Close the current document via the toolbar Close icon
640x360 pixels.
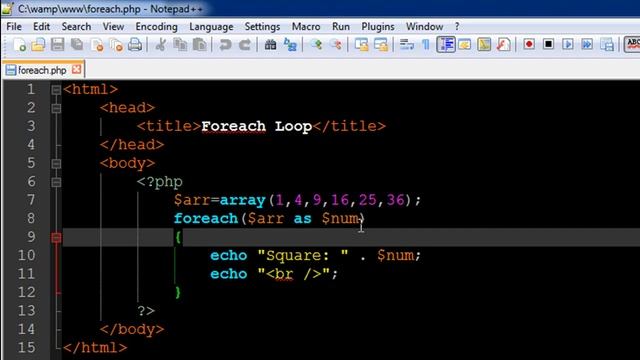97,44
